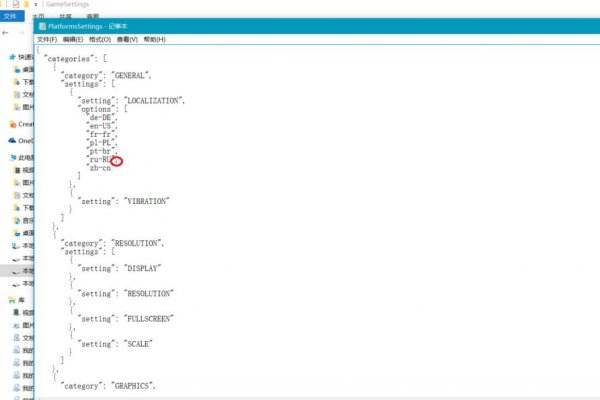Click the "RESOLUTION" setting value under DISPLAY
The height and width of the screenshot is (400, 600).
[148, 294]
